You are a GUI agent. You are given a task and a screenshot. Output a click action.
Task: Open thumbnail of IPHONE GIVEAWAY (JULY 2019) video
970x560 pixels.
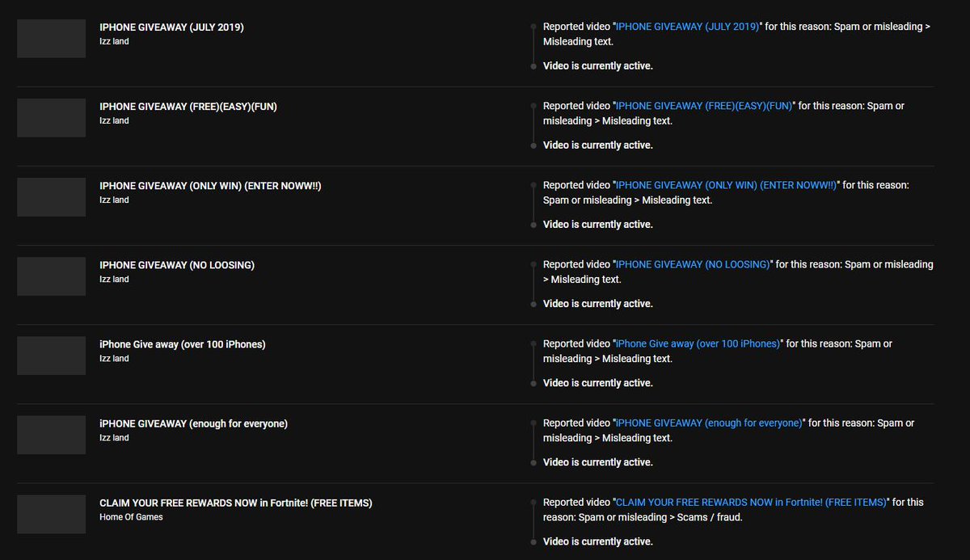[51, 39]
